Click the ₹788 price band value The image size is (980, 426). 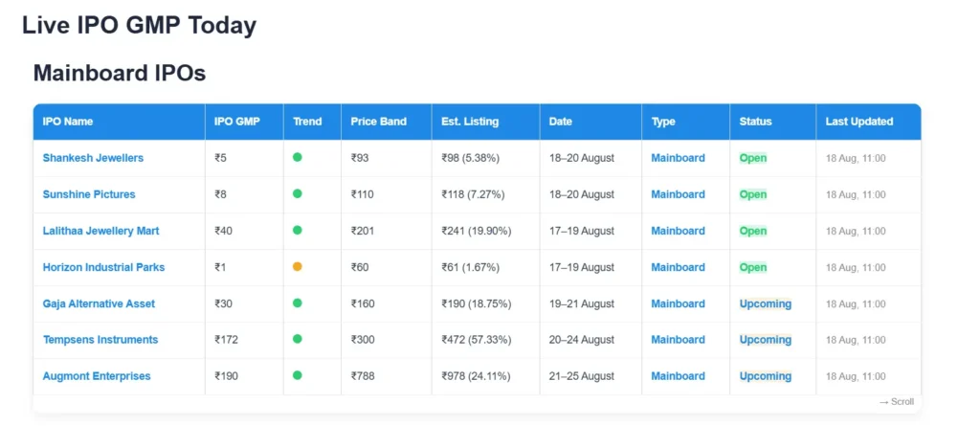coord(363,376)
